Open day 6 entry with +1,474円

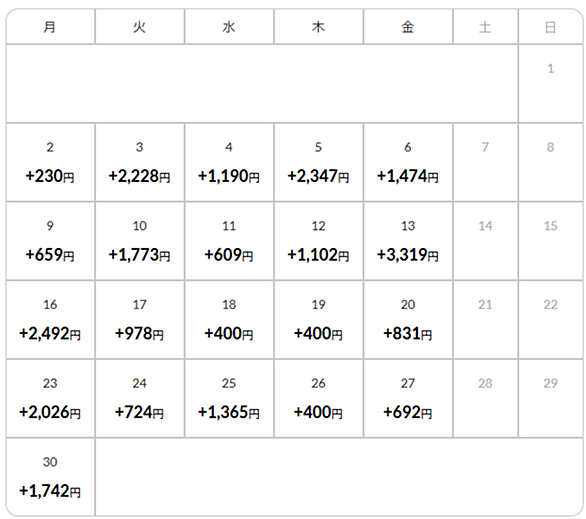(408, 162)
